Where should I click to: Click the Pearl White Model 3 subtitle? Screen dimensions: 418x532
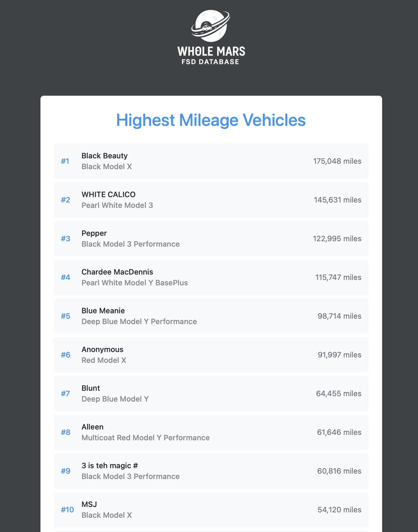117,205
